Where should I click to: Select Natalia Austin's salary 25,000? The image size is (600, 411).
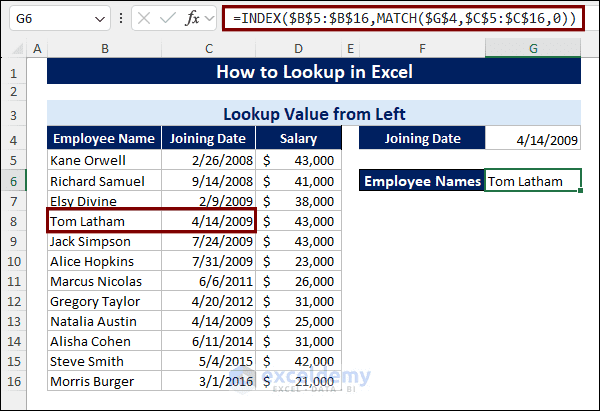pos(298,321)
